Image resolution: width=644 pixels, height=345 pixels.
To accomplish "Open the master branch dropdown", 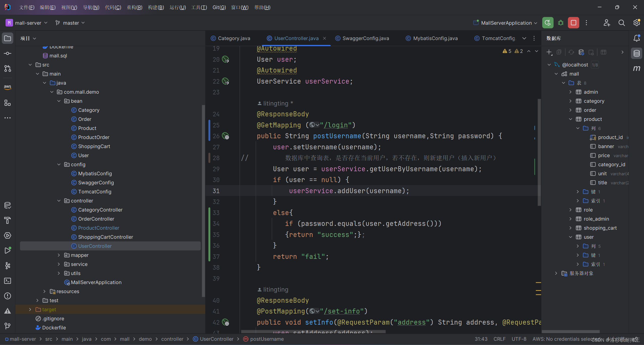I will point(70,23).
